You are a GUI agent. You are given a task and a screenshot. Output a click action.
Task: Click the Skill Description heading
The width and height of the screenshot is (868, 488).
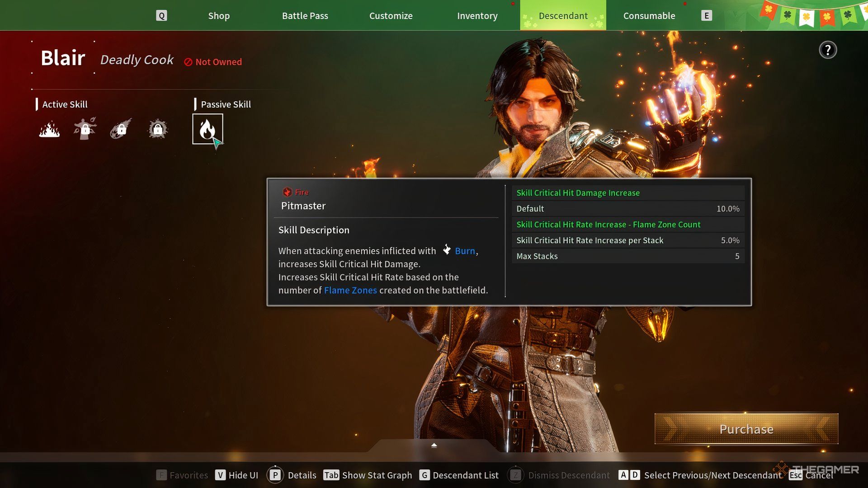coord(314,230)
